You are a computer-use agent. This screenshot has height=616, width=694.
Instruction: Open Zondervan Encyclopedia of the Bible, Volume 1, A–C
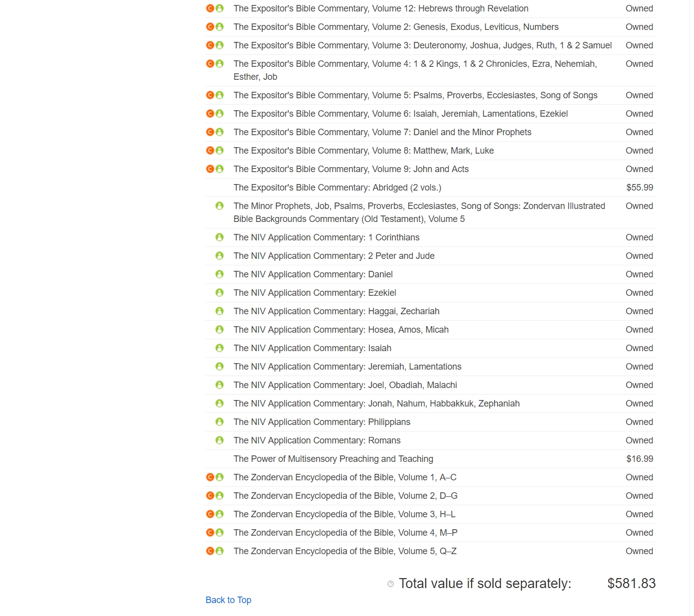(x=345, y=477)
